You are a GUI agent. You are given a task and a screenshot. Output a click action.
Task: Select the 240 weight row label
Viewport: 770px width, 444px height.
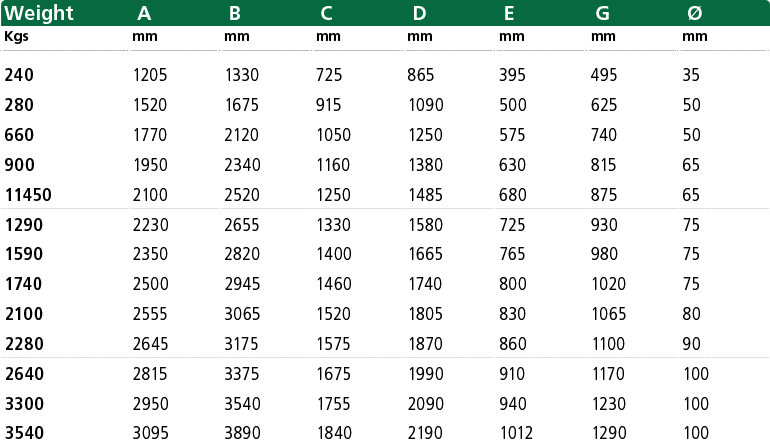click(19, 75)
